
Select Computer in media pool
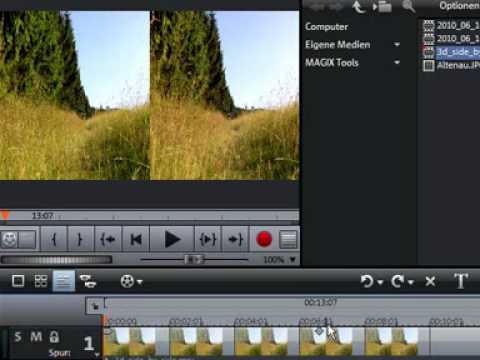[x=326, y=27]
